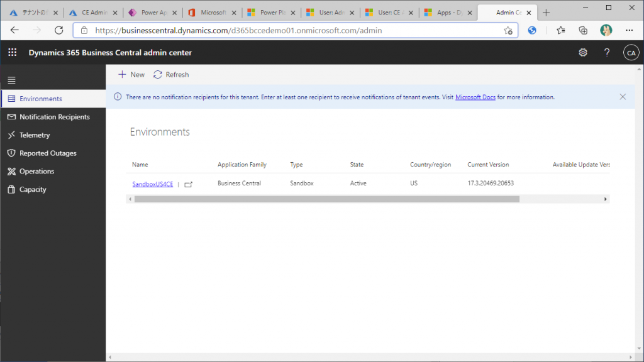Open the browser Collections icon
644x362 pixels.
[583, 30]
